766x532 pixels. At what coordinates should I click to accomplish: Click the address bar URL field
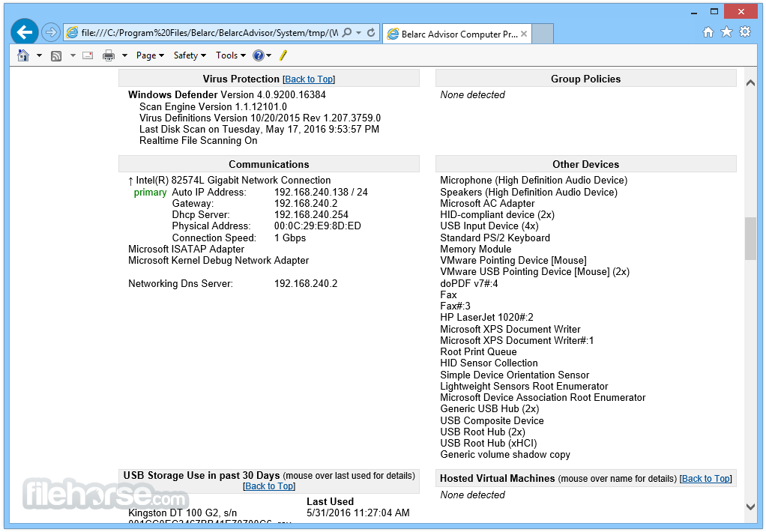tap(209, 33)
